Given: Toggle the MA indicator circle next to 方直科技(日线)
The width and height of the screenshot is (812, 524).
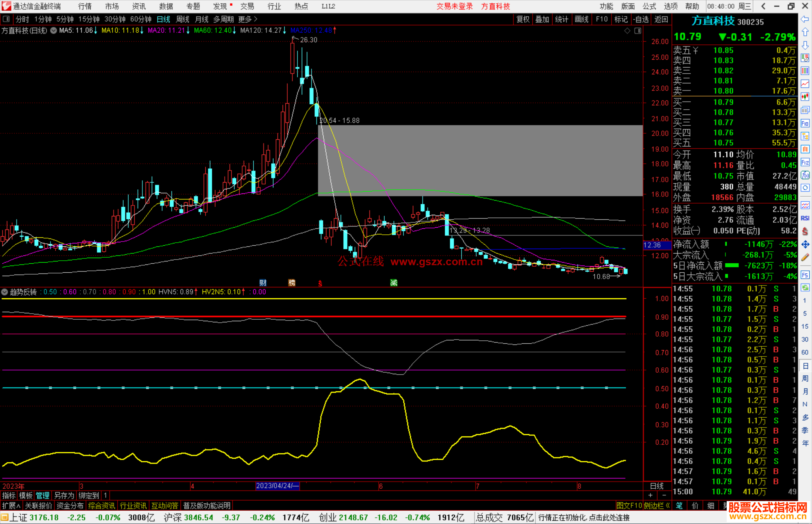Looking at the screenshot, I should pyautogui.click(x=54, y=30).
